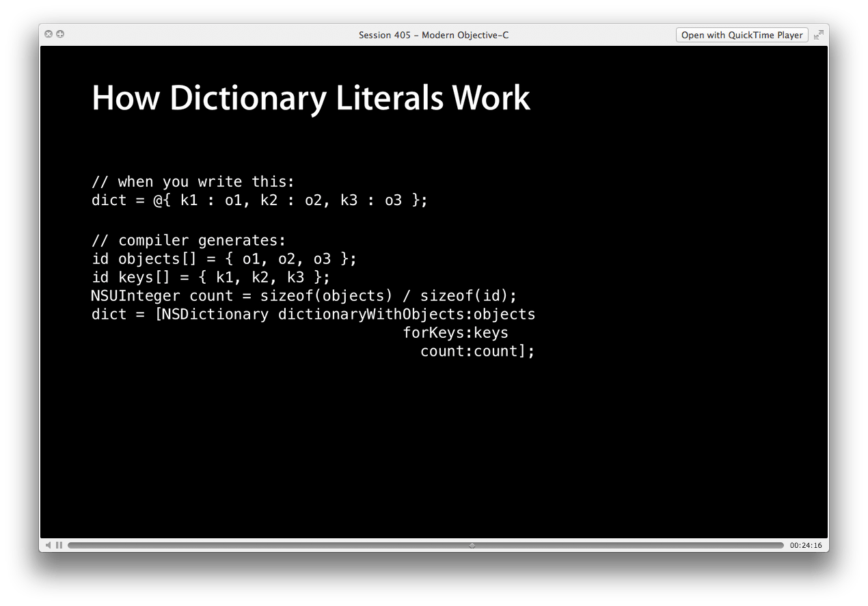The width and height of the screenshot is (868, 606).
Task: Click the dictionaryWithObjects:objects code line
Action: click(314, 315)
